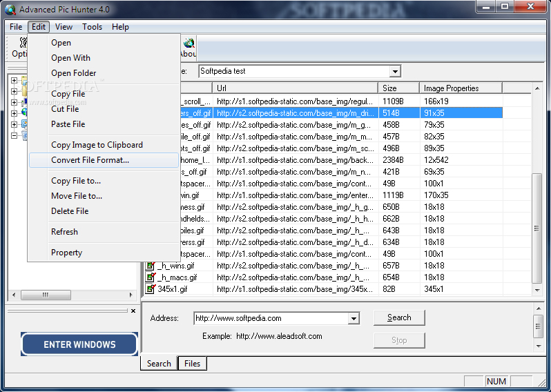Select Open Folder menu entry
This screenshot has height=392, width=551.
[x=104, y=73]
